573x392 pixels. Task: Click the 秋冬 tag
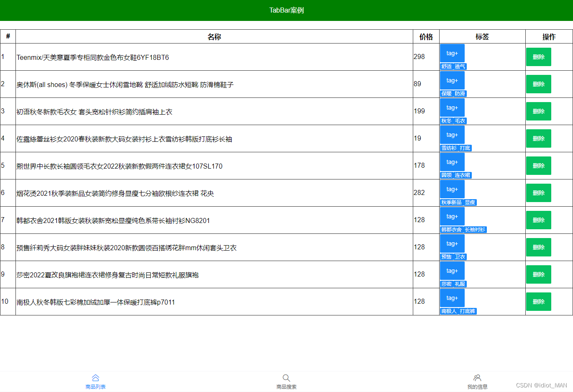[x=447, y=121]
